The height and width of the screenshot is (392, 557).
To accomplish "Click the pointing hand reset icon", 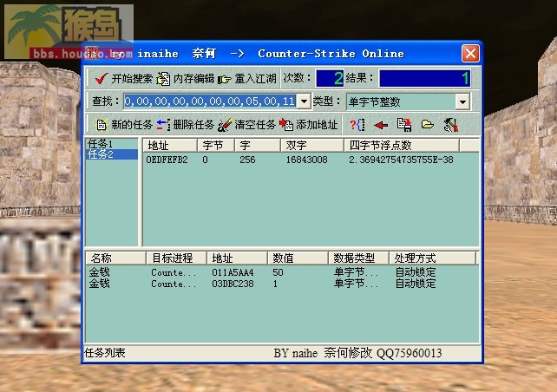I will [x=224, y=79].
